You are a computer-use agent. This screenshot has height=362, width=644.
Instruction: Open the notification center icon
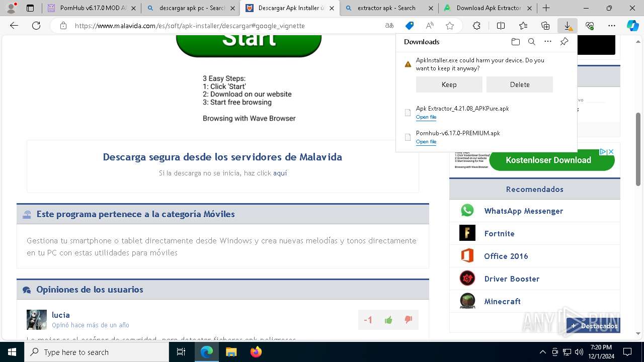627,352
